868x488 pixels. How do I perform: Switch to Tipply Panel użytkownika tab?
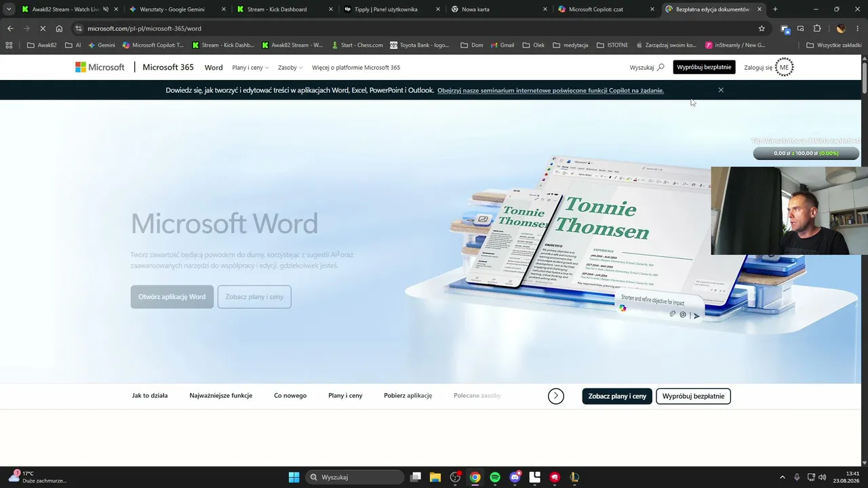pos(392,9)
